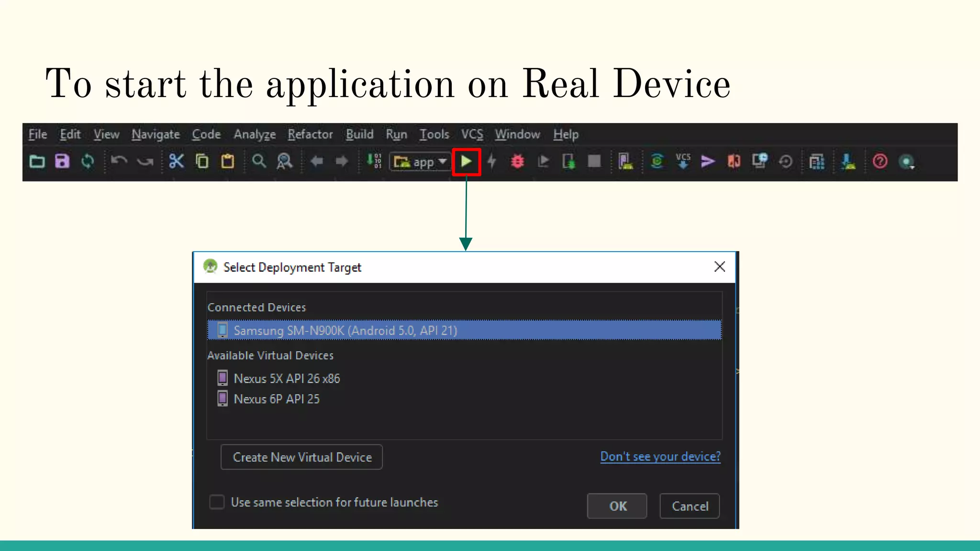The width and height of the screenshot is (980, 551).
Task: Click Create New Virtual Device button
Action: pyautogui.click(x=301, y=457)
